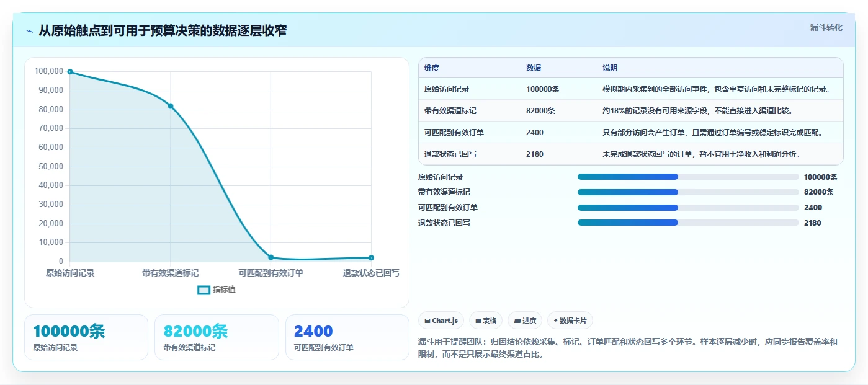The image size is (868, 385).
Task: Click the description starting with 约18%的记录没有可用来源字段
Action: click(697, 111)
